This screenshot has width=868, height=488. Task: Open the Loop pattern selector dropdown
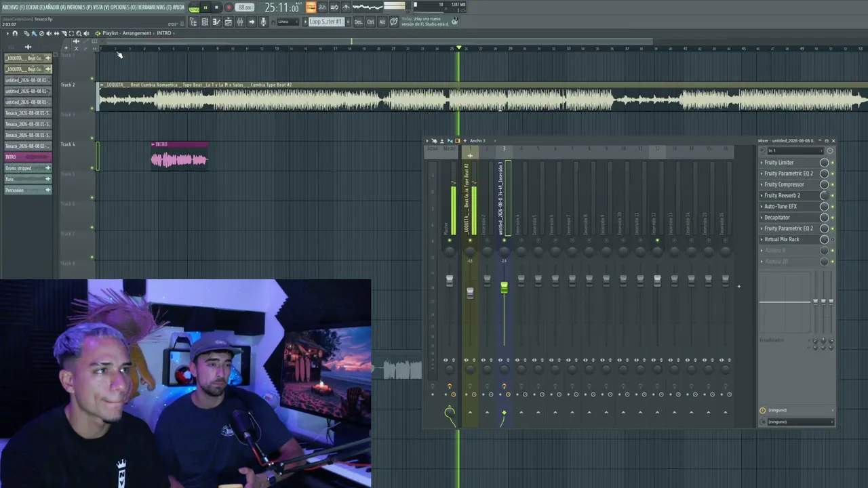326,22
